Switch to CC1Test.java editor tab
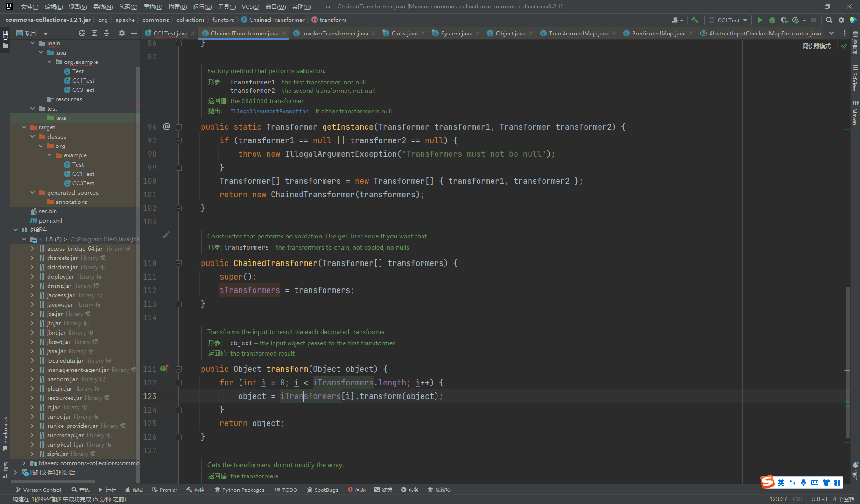Screen dimensions: 860x504 [x=170, y=33]
